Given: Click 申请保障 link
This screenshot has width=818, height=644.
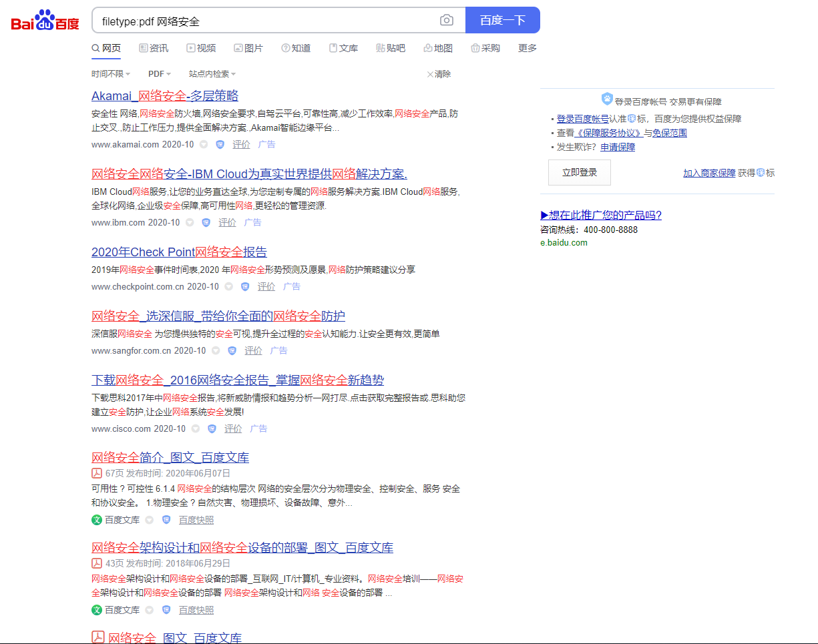Looking at the screenshot, I should click(618, 147).
